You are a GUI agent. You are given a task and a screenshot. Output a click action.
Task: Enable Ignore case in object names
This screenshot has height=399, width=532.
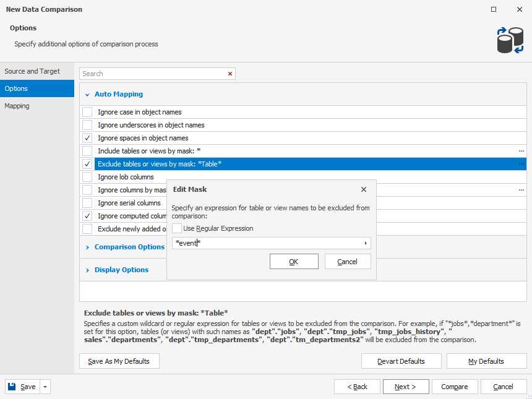coord(87,112)
